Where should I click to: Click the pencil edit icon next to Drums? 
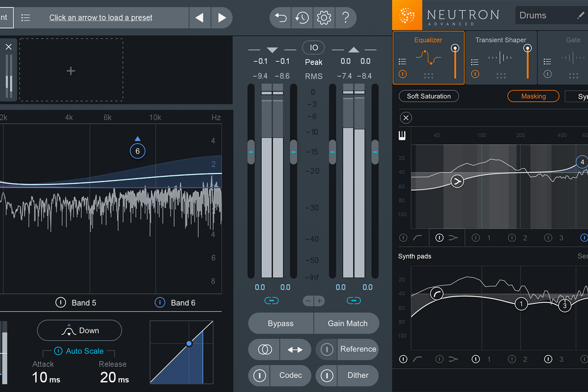click(x=581, y=16)
